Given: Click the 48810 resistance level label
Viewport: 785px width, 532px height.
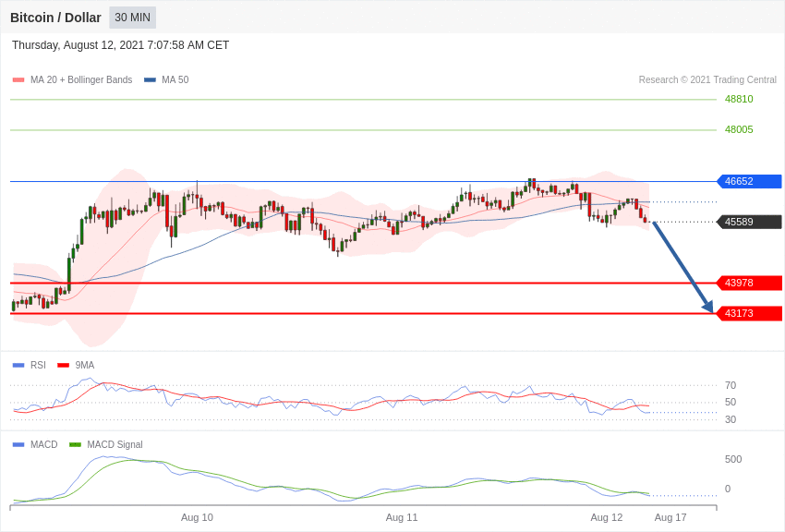Looking at the screenshot, I should click(739, 99).
